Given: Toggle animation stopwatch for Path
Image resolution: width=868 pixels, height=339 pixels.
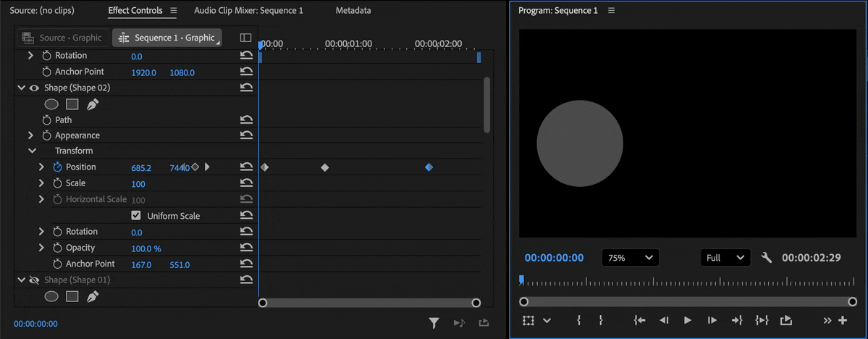Looking at the screenshot, I should pyautogui.click(x=46, y=120).
